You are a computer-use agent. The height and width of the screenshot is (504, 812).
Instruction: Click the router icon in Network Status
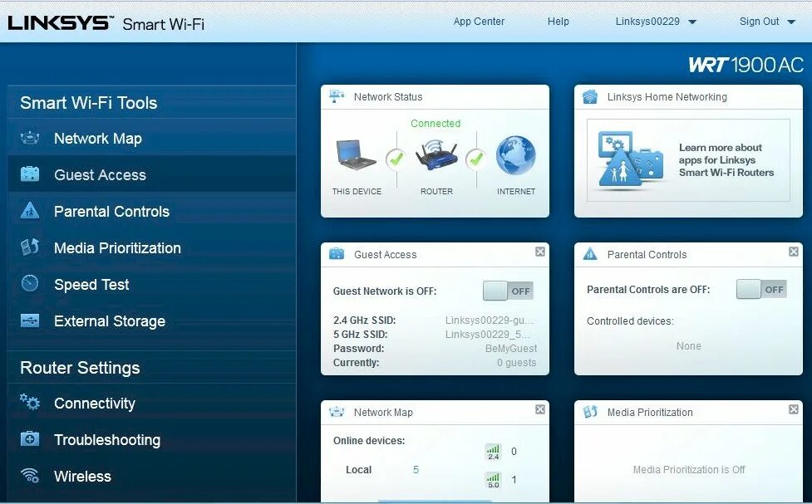(x=436, y=155)
